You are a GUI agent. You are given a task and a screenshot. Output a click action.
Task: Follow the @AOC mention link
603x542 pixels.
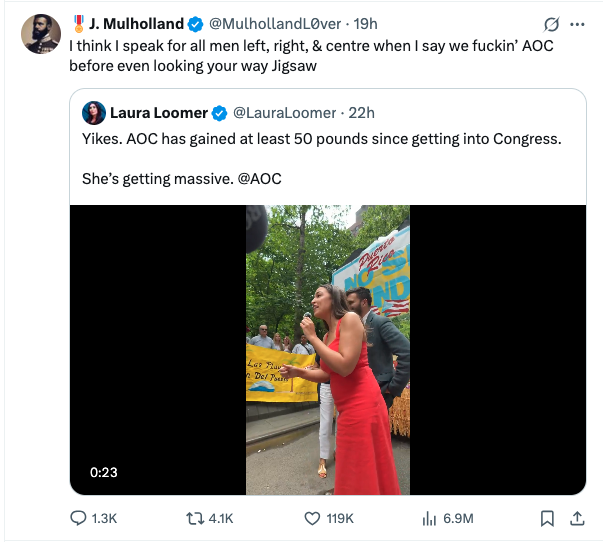260,179
